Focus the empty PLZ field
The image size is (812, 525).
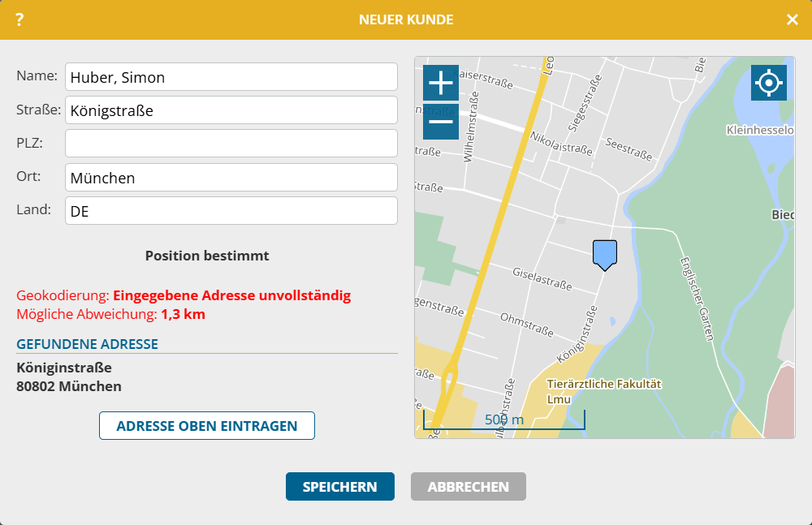pos(231,144)
